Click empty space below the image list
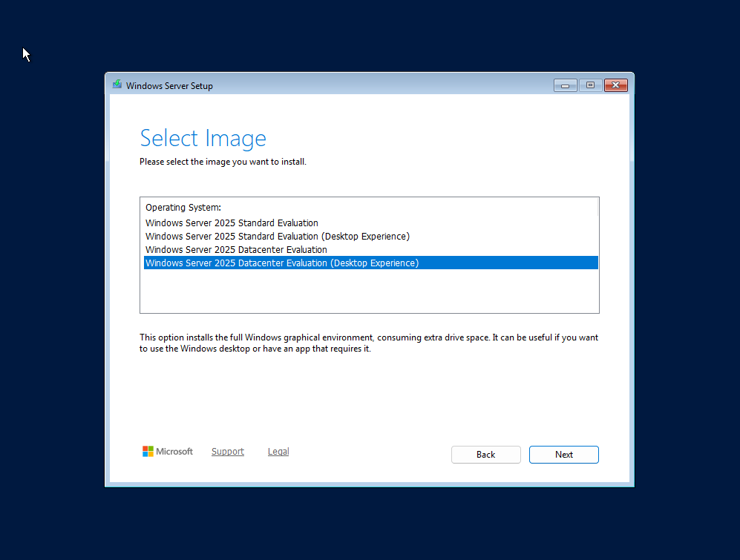The image size is (740, 560). (370, 290)
